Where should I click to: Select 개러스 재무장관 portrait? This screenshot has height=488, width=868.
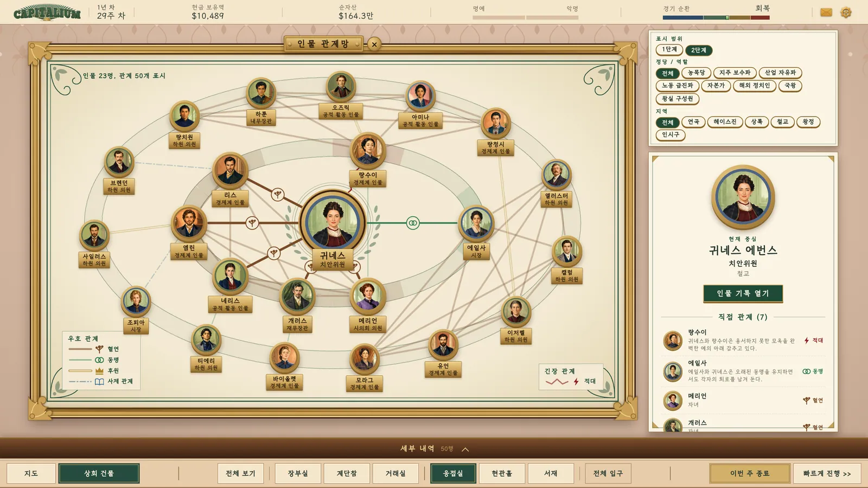[297, 296]
